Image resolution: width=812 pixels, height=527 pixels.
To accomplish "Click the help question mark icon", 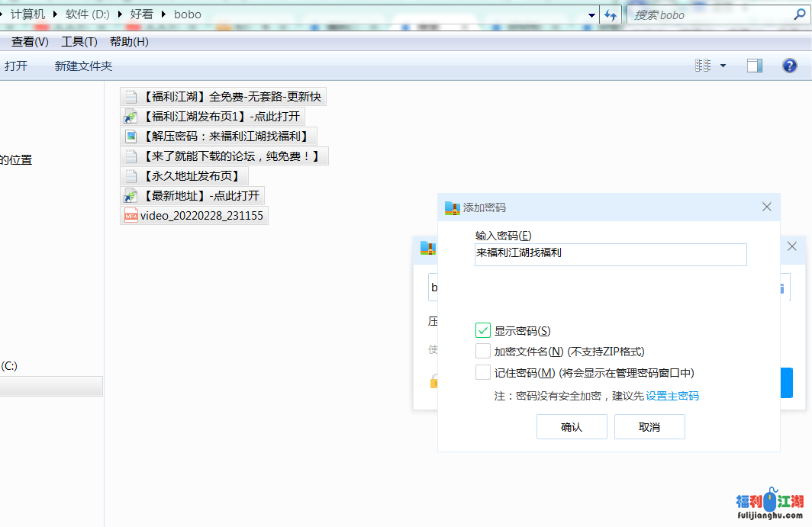I will coord(790,66).
